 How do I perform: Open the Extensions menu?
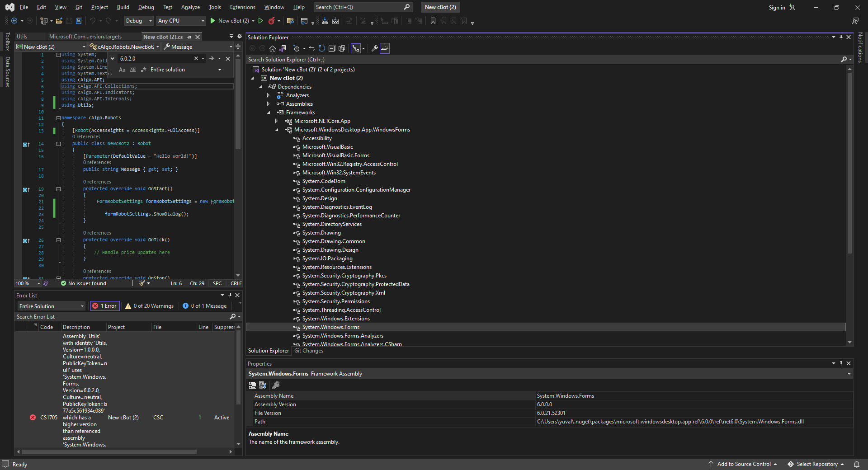pyautogui.click(x=242, y=7)
